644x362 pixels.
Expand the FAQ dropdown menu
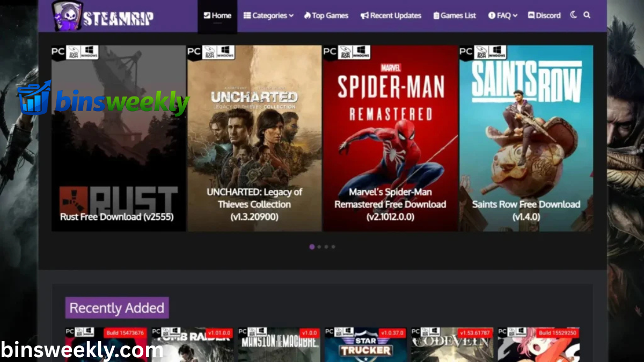coord(502,16)
